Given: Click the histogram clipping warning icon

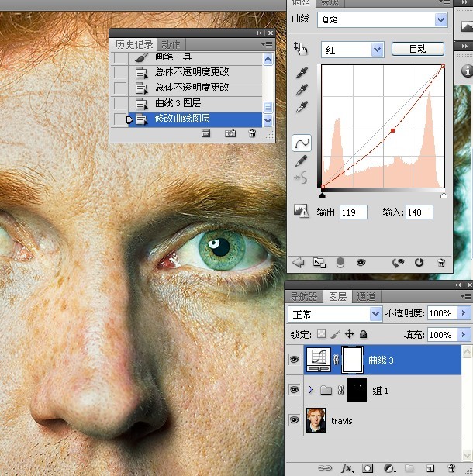Looking at the screenshot, I should click(x=301, y=211).
